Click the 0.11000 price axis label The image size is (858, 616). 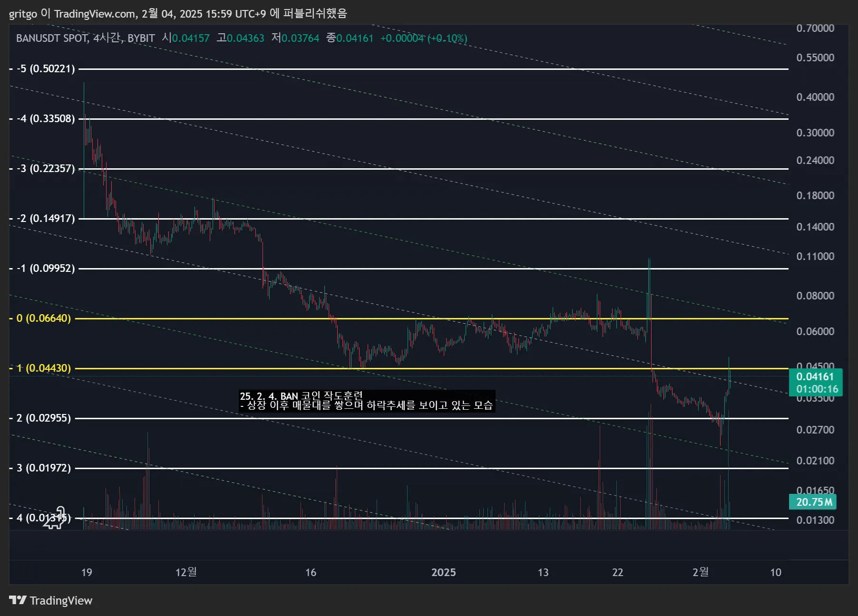tap(815, 256)
